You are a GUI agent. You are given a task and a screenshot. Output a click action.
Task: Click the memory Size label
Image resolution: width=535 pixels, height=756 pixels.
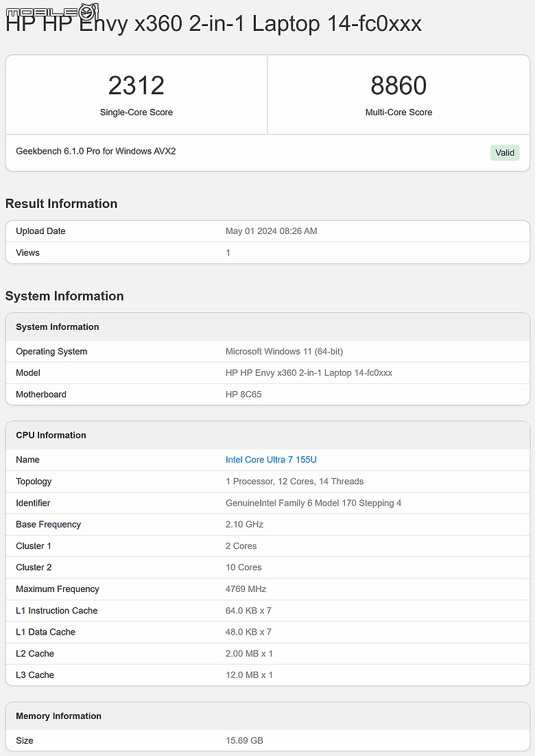pos(25,741)
